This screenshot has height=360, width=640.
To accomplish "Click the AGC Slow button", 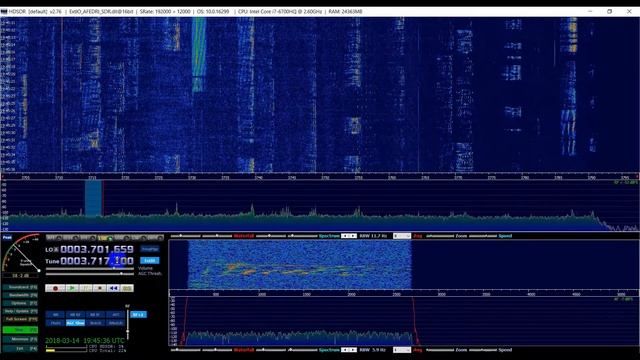I will 75,323.
